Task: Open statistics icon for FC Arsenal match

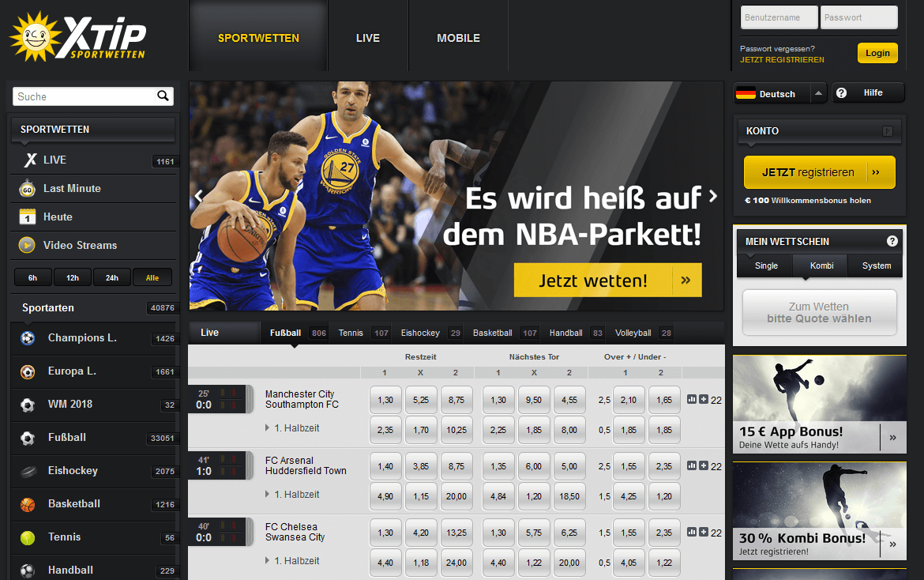Action: [x=692, y=465]
